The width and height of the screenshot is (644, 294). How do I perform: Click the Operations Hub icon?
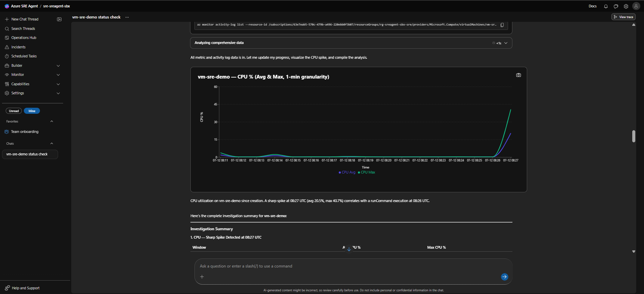7,38
